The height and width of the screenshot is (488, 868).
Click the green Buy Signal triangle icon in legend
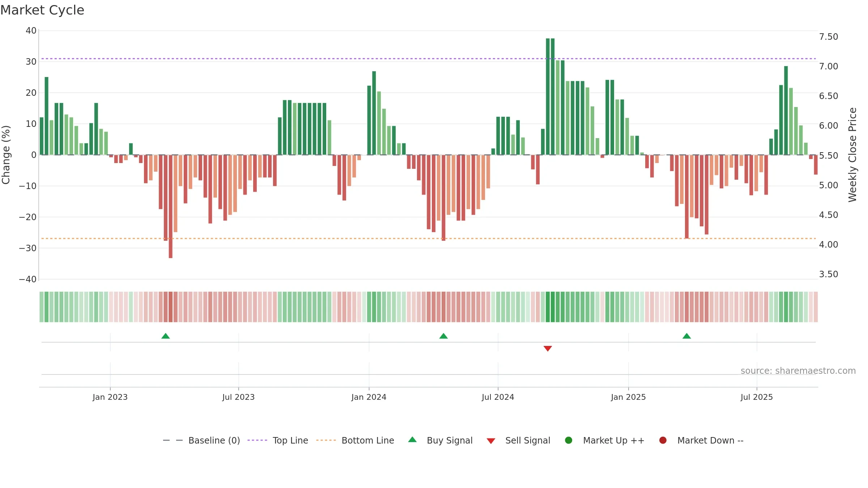coord(412,440)
